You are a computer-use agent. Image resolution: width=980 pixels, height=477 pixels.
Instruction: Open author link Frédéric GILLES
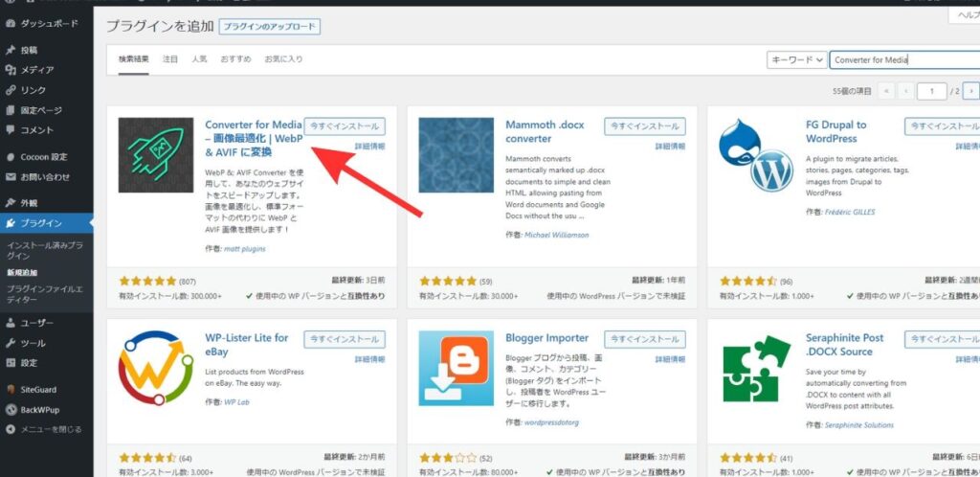point(850,212)
